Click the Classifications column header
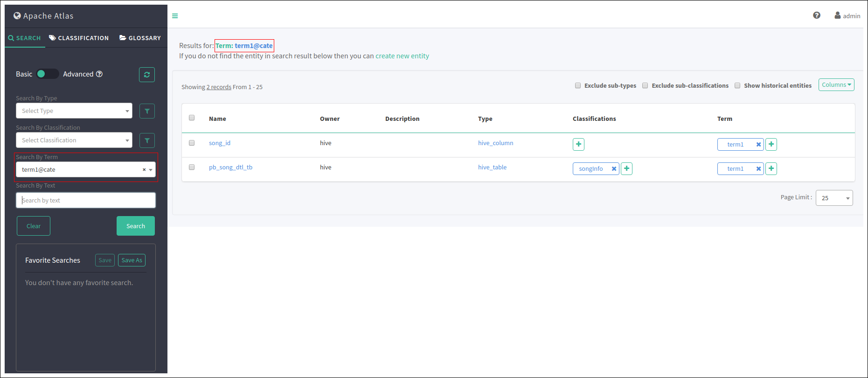Viewport: 868px width, 378px height. point(594,119)
